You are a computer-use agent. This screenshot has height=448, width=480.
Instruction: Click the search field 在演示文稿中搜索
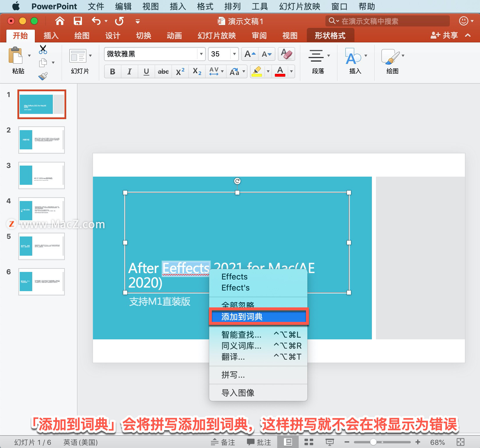388,21
